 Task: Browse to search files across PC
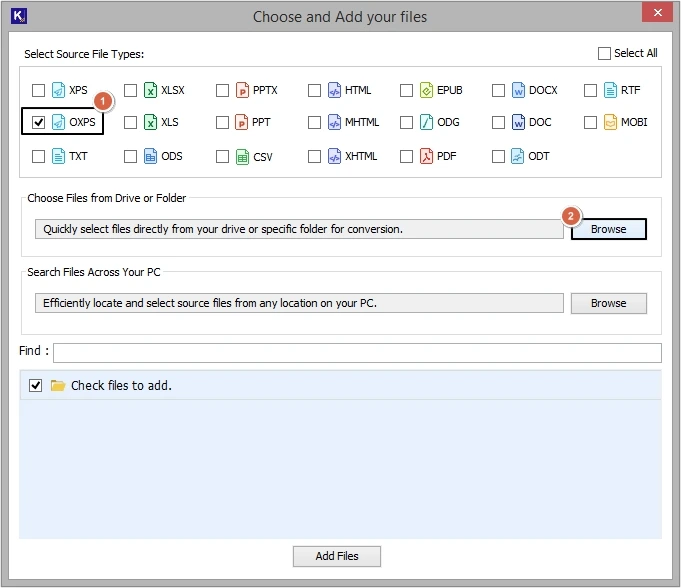point(608,303)
